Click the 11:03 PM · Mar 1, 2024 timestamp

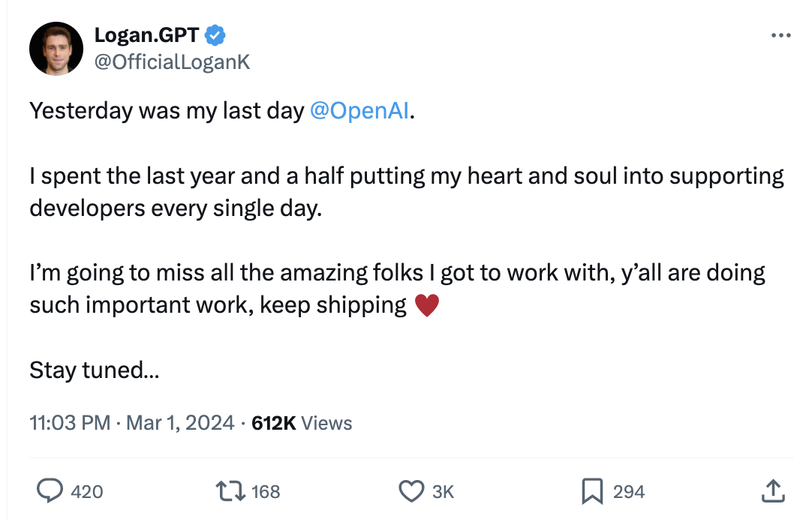point(132,423)
